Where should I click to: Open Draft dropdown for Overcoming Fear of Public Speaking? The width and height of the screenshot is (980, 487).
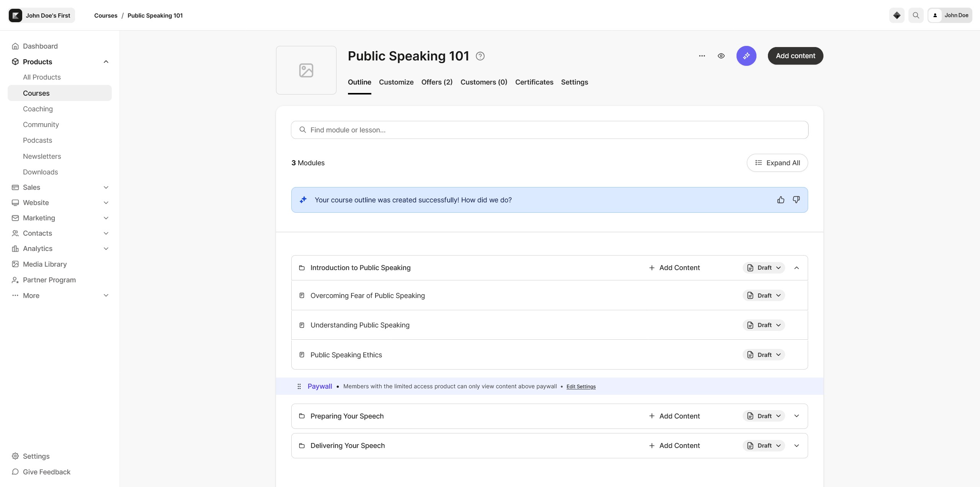point(764,295)
